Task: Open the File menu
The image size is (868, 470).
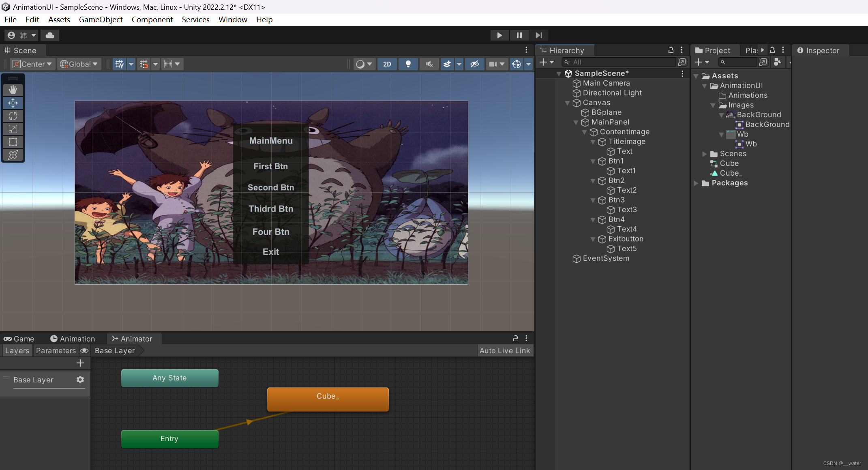Action: point(11,19)
